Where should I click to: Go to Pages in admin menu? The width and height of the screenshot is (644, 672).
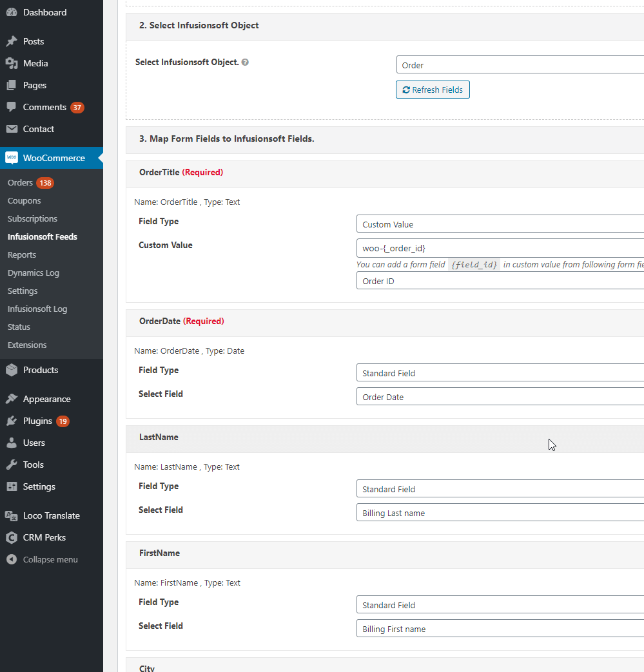(x=35, y=85)
